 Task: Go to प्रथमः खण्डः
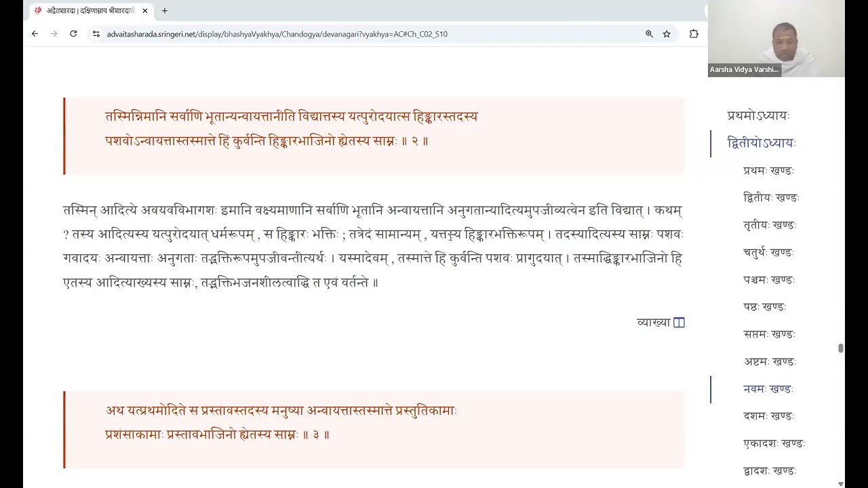click(768, 171)
